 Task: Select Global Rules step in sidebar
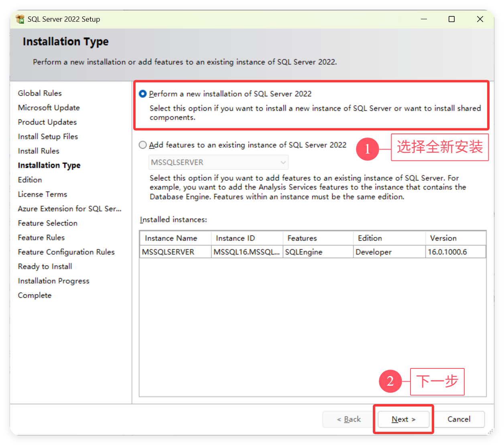pyautogui.click(x=40, y=93)
